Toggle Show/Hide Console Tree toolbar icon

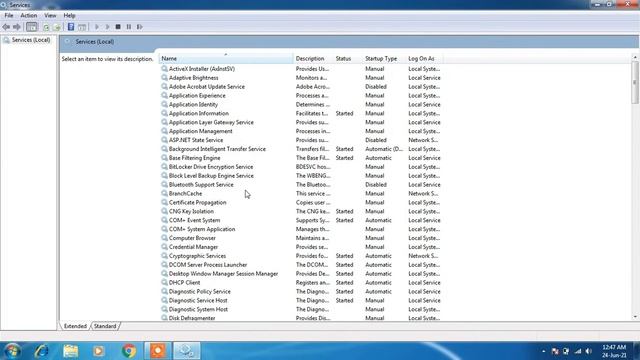[x=31, y=27]
